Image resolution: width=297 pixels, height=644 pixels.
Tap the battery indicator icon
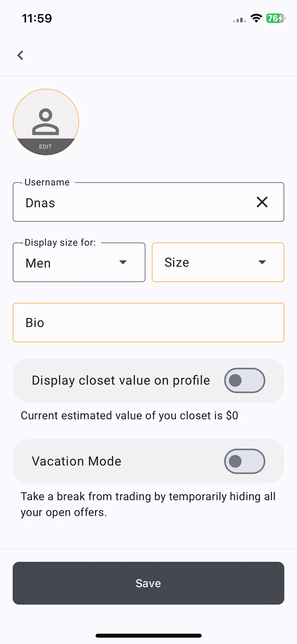click(276, 18)
